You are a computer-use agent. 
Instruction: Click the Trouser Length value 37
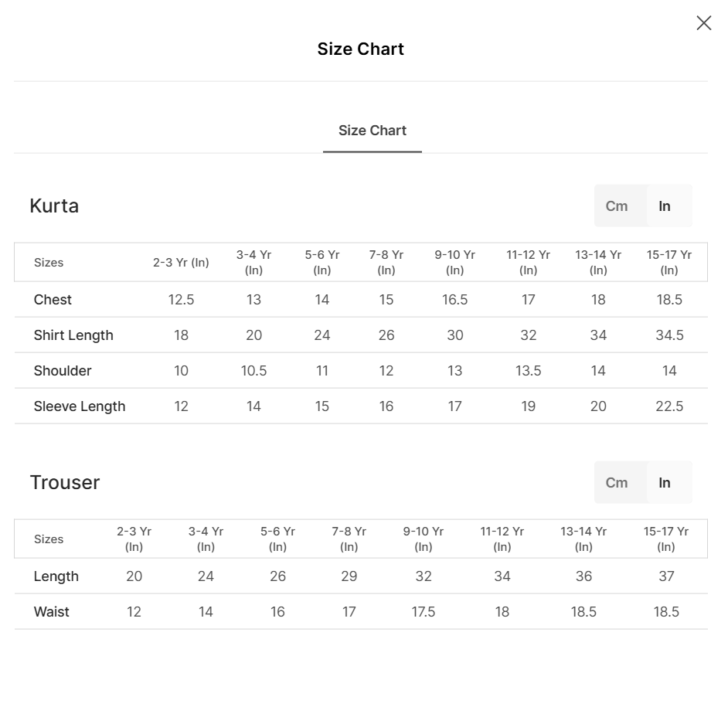click(x=666, y=576)
